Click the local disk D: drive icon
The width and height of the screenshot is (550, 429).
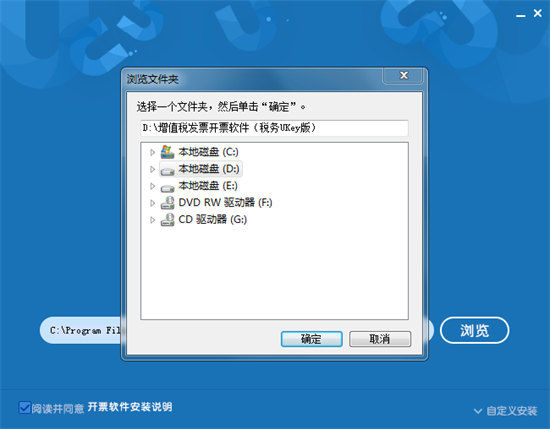(x=167, y=170)
